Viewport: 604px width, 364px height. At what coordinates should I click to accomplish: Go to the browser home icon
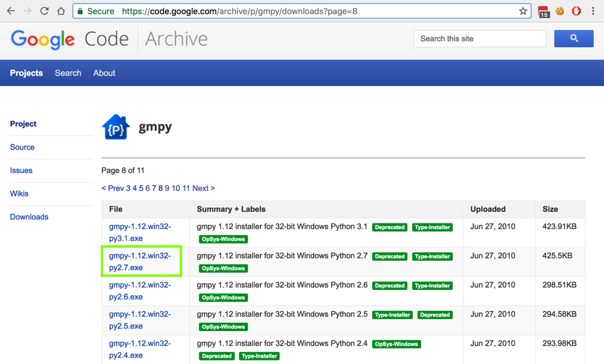click(61, 11)
